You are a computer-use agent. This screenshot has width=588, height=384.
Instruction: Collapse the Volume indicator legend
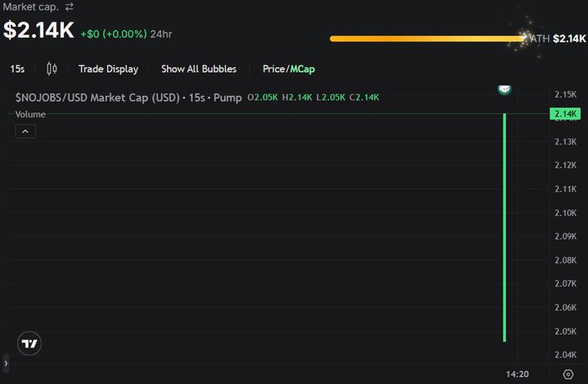[25, 131]
